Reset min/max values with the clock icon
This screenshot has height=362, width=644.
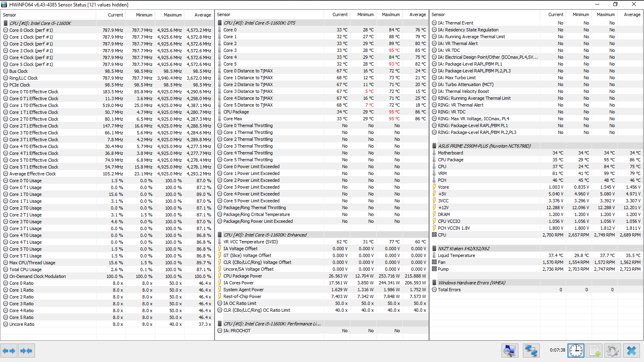click(x=576, y=351)
